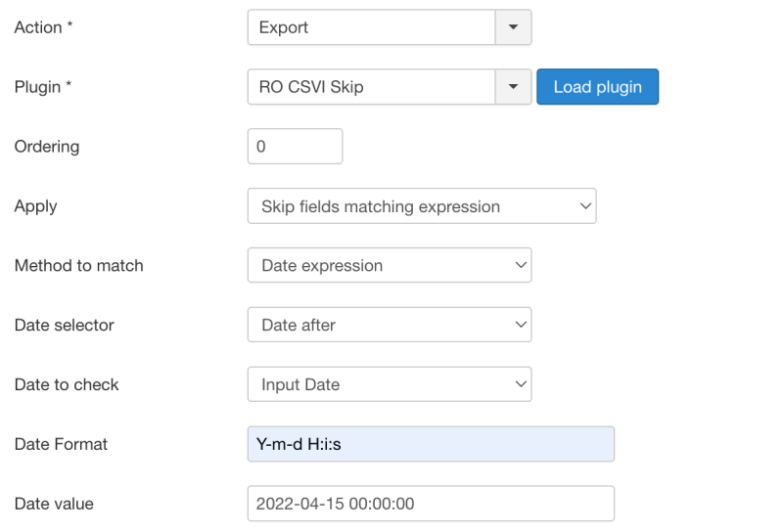Click the Action dropdown arrow button
The image size is (783, 532).
(x=513, y=27)
